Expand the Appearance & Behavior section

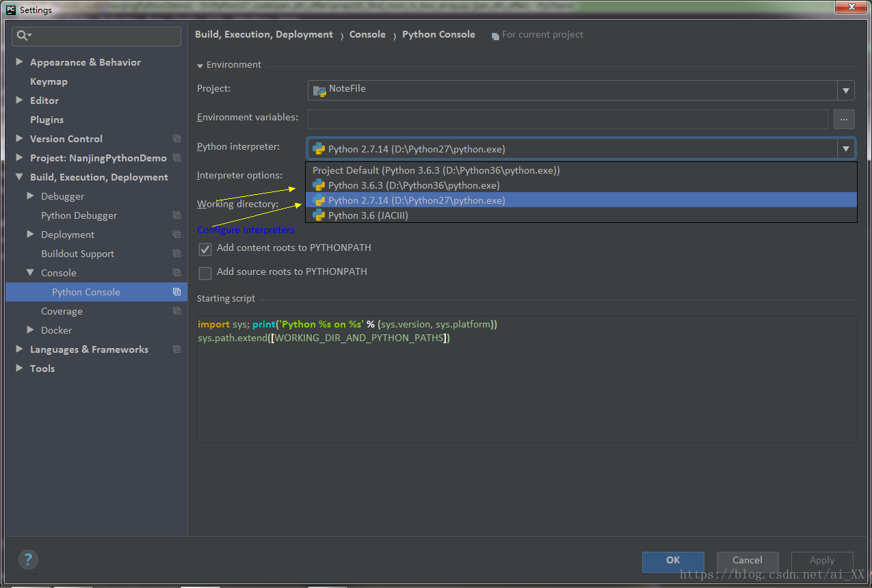point(20,62)
